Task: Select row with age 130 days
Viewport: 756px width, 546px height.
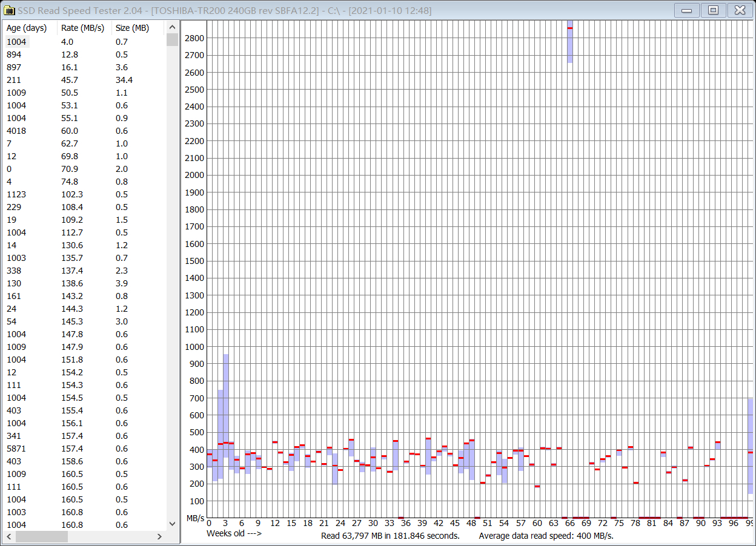Action: point(85,283)
